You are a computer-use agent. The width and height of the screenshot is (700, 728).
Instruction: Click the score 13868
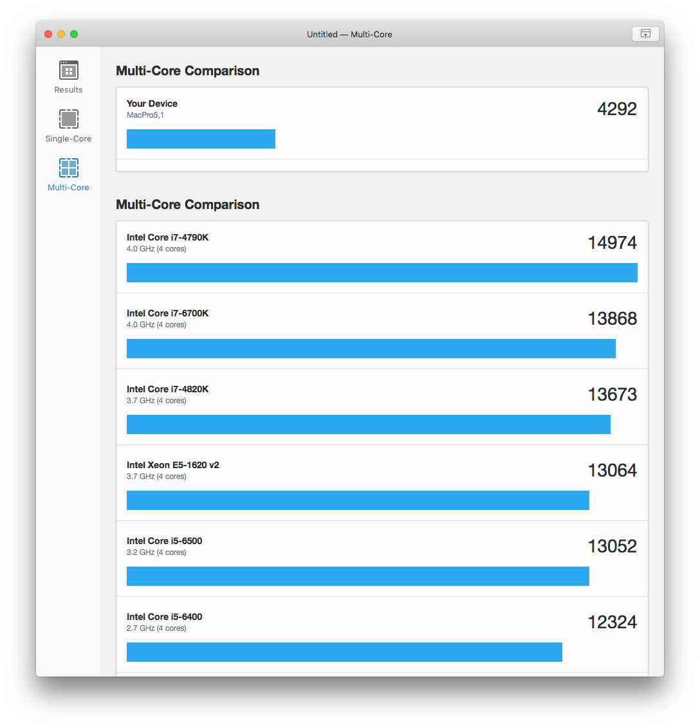(x=612, y=319)
